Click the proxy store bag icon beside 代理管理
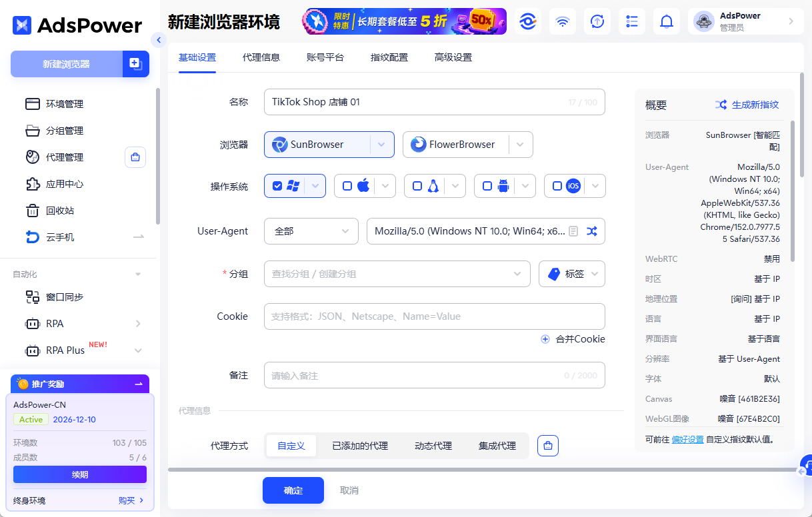The width and height of the screenshot is (812, 517). click(x=135, y=157)
